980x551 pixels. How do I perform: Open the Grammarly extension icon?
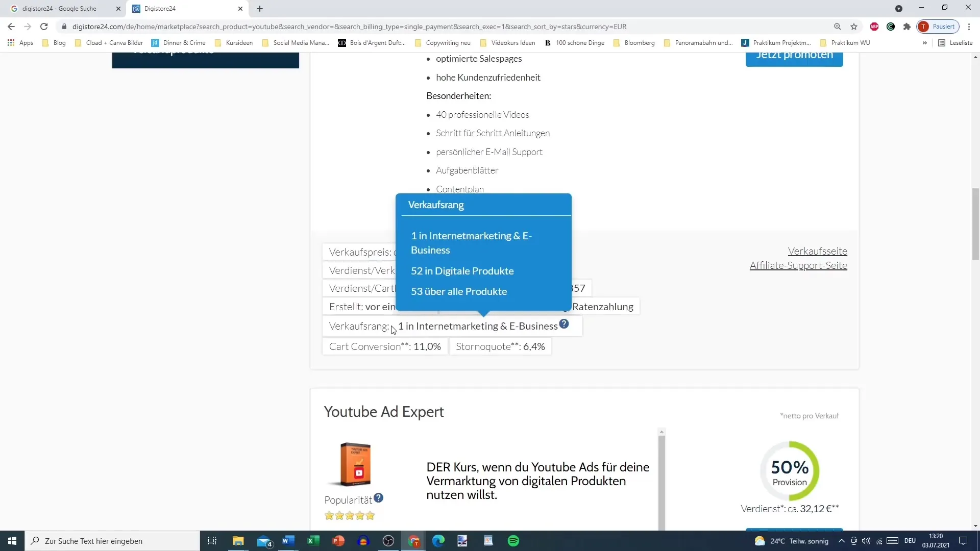[891, 27]
